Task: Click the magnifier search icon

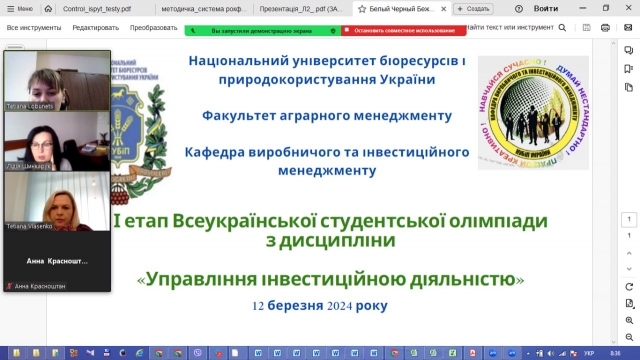Action: [x=562, y=27]
